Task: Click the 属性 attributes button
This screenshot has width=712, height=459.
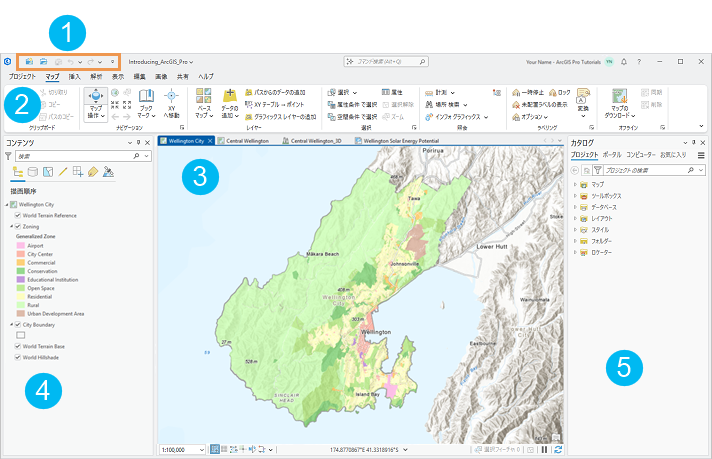Action: click(392, 92)
